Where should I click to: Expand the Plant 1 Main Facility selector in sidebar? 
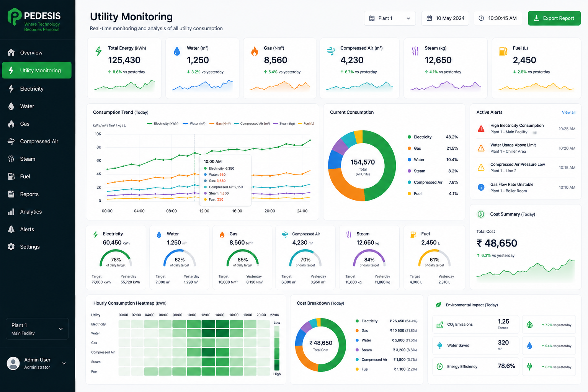coord(37,329)
